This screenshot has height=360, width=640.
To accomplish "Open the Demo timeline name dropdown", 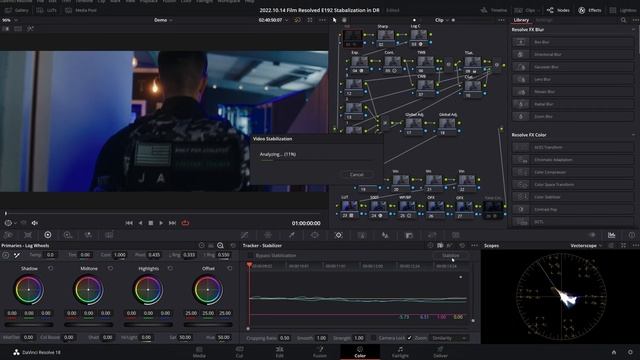I will coord(163,20).
